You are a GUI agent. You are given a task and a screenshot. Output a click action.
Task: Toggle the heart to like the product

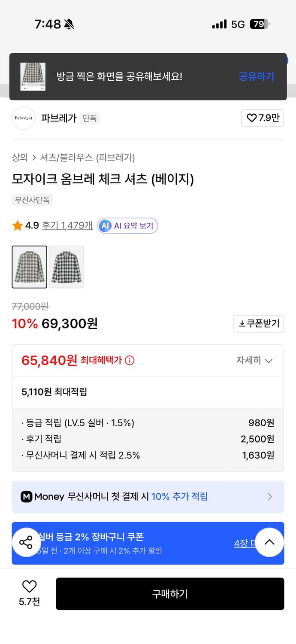[28, 587]
